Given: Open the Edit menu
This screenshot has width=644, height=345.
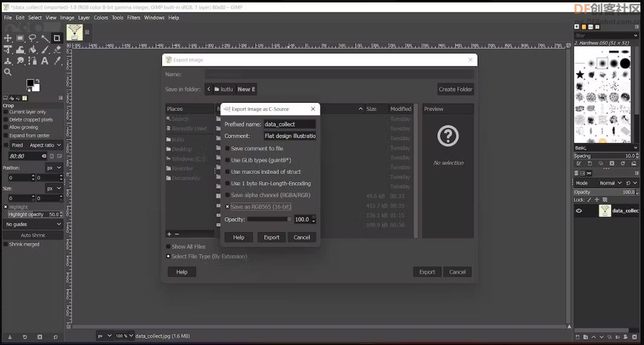Looking at the screenshot, I should pyautogui.click(x=20, y=18).
